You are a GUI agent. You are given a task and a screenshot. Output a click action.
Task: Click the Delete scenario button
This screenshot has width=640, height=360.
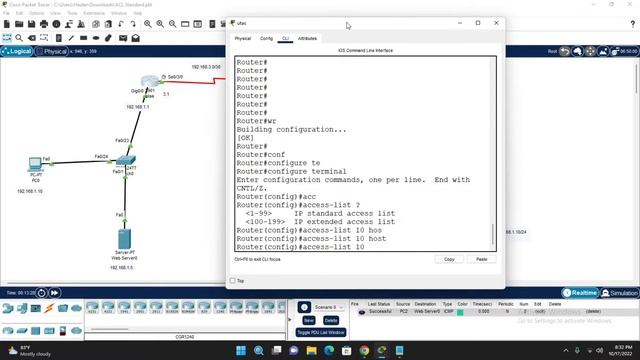tap(331, 320)
